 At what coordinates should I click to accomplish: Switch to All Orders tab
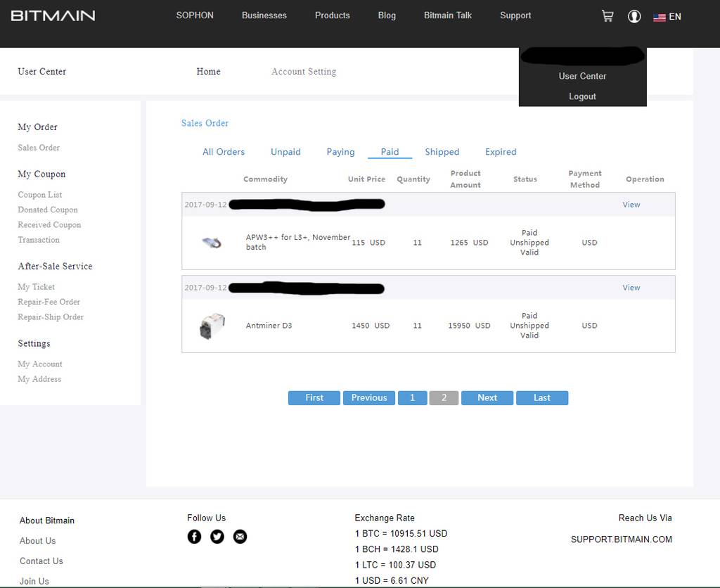tap(224, 152)
